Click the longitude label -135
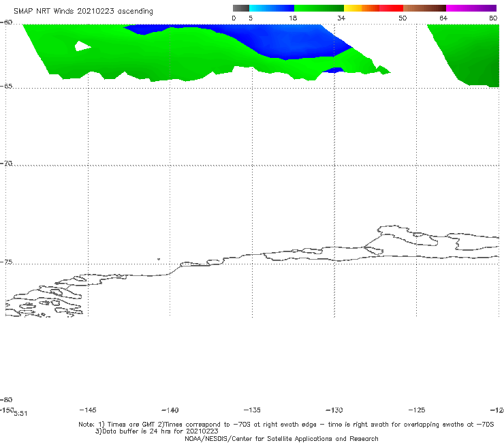Viewport: 504px width, 443px height. point(252,410)
